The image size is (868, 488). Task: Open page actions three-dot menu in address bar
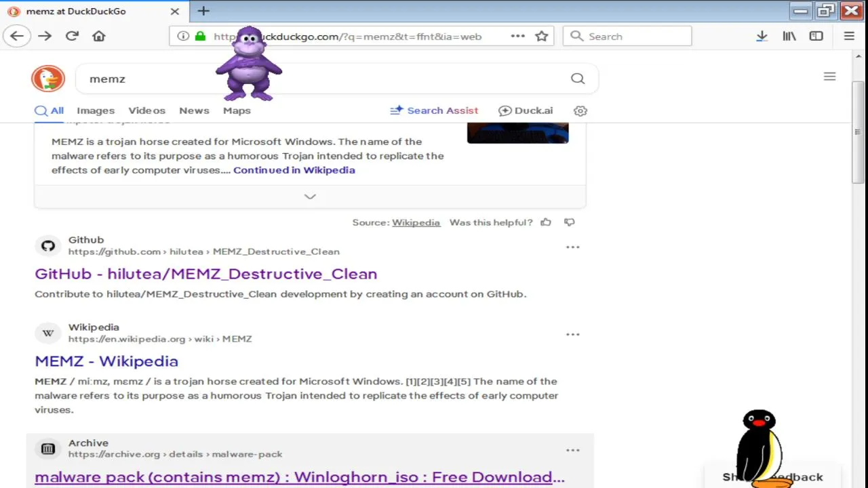tap(517, 36)
